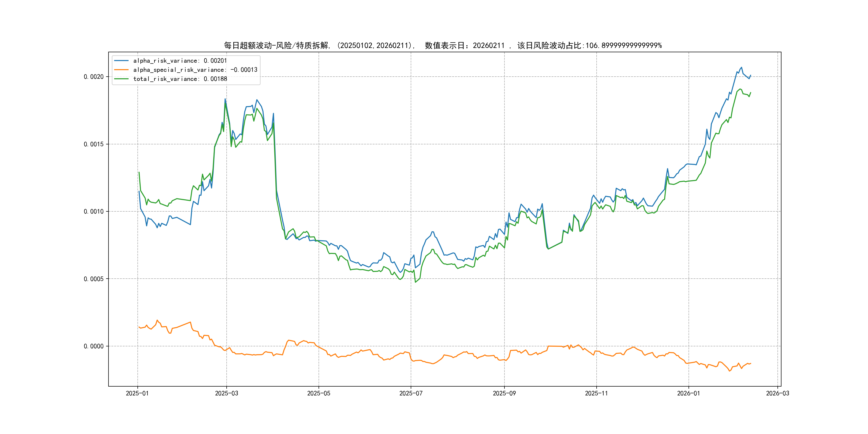This screenshot has width=868, height=434.
Task: Click the 2025-05 x-axis tick label
Action: tap(319, 393)
